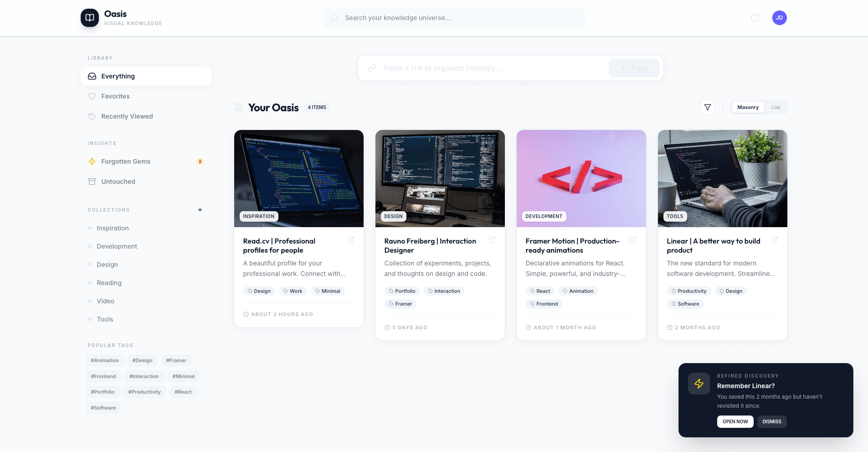Viewport: 868px width, 452px height.
Task: Open external link on Read.cv card
Action: [351, 240]
